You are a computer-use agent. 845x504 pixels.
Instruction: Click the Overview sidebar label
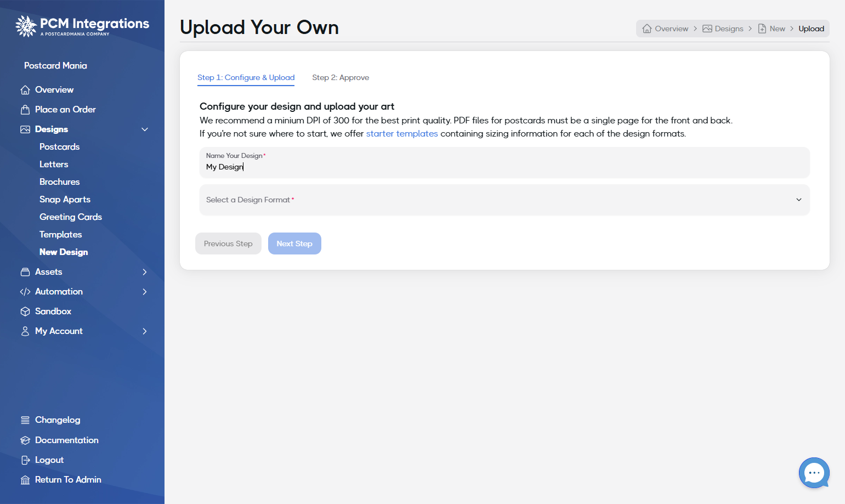pos(54,90)
